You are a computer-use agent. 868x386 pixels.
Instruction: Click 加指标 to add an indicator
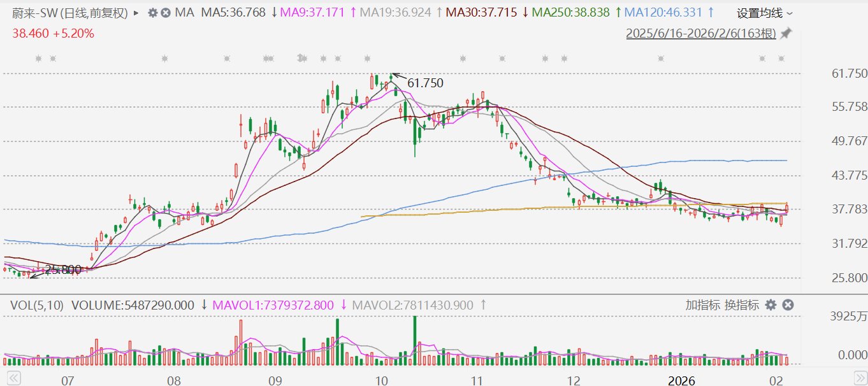703,305
